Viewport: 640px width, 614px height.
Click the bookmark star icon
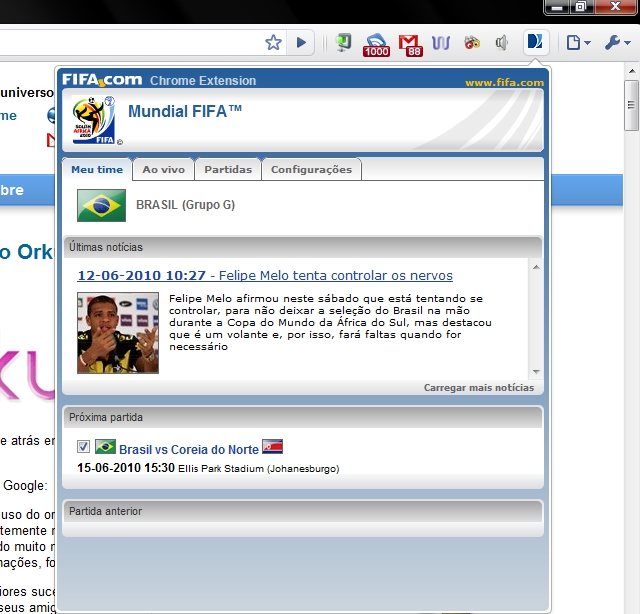tap(273, 43)
